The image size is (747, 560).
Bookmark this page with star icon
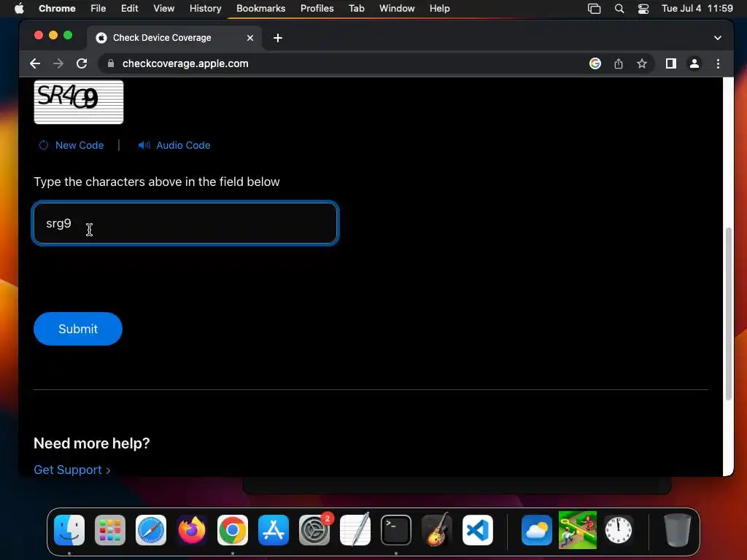642,63
